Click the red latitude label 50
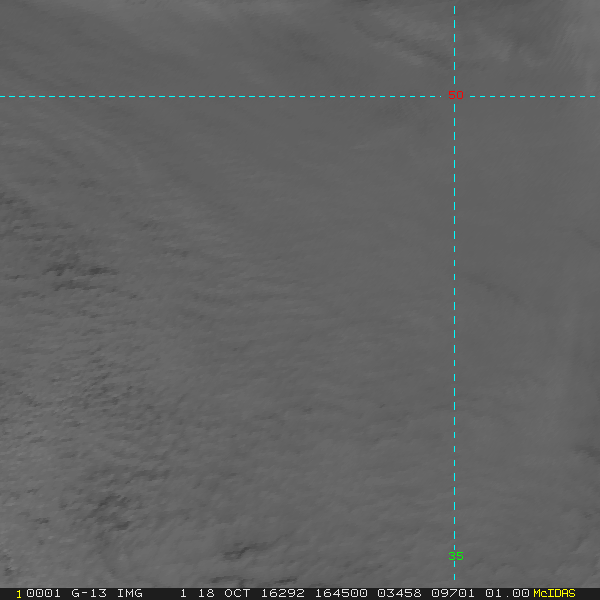This screenshot has height=600, width=600. [455, 95]
